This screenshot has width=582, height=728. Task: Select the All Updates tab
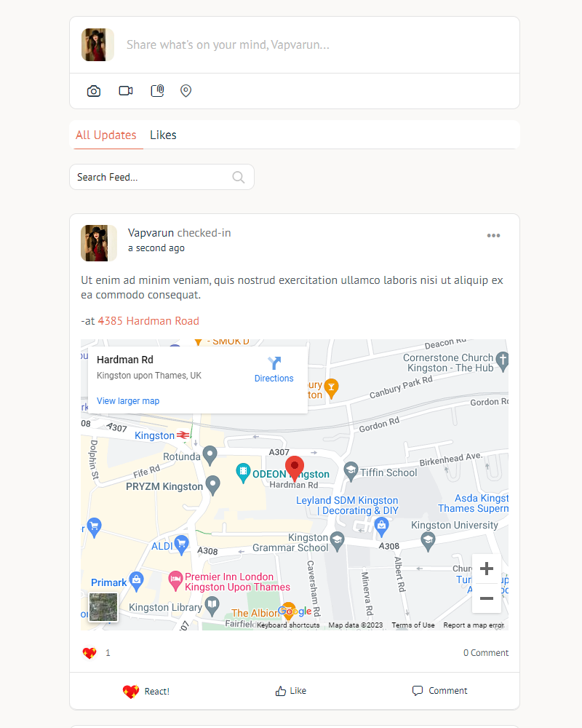[106, 135]
